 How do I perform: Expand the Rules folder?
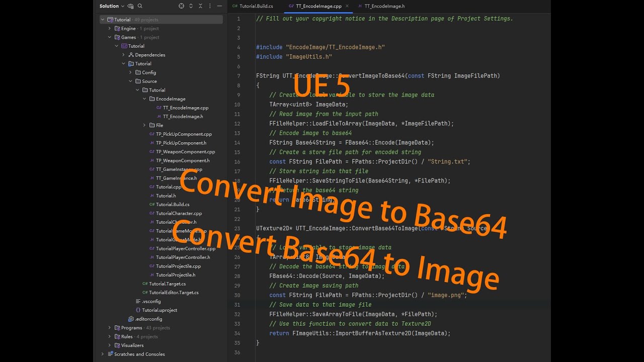tap(110, 336)
